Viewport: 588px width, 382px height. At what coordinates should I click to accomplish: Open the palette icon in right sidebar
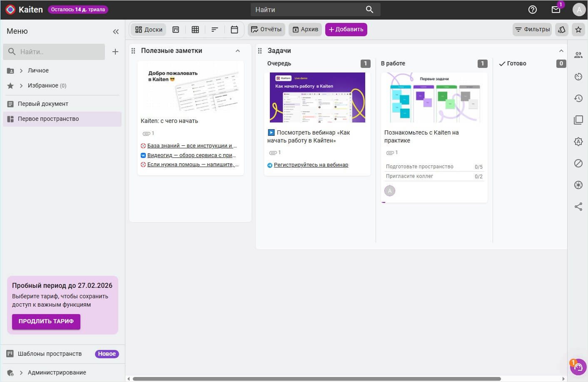click(x=578, y=77)
